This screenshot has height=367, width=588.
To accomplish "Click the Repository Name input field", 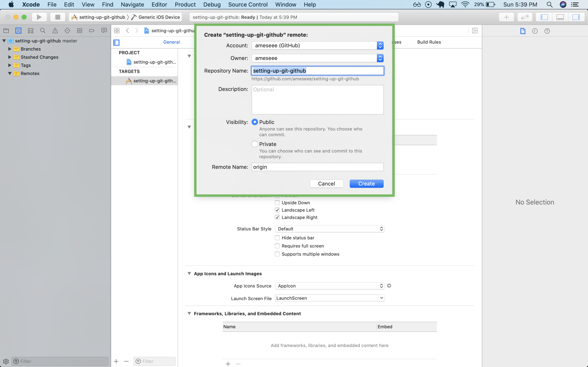I will tap(317, 70).
